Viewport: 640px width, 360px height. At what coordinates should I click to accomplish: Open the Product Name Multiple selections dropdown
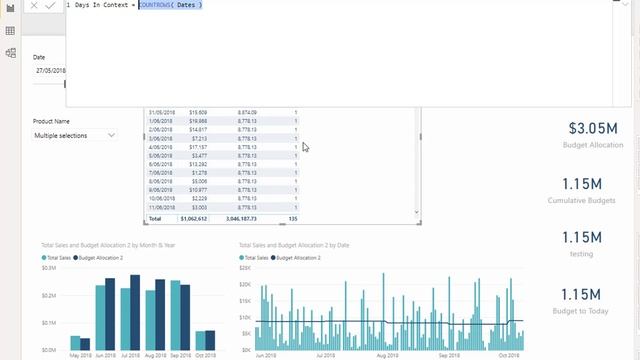pos(74,135)
